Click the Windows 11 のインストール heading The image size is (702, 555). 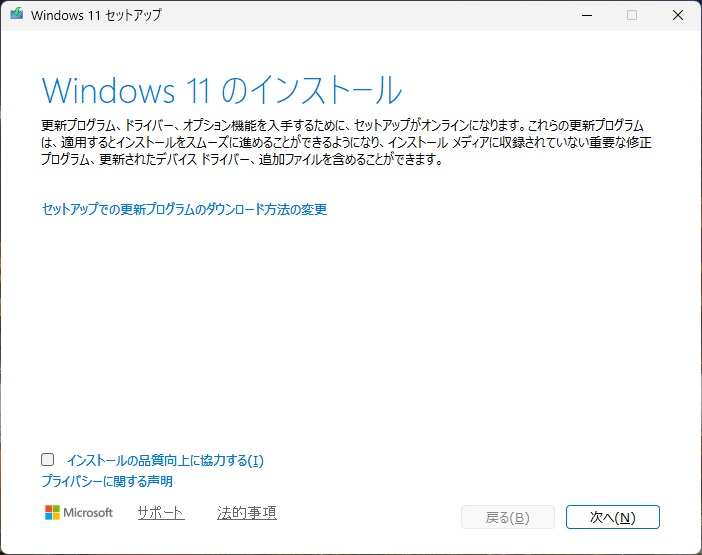pyautogui.click(x=222, y=90)
